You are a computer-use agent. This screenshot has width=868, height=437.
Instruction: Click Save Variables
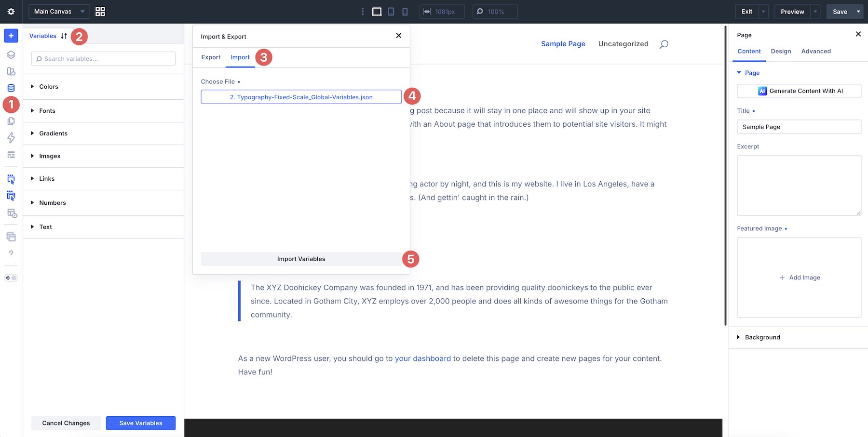[141, 423]
